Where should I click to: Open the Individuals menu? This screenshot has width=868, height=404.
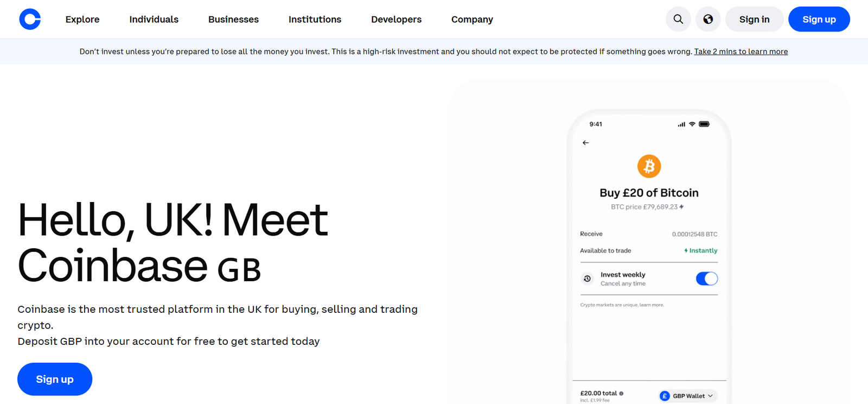pos(154,19)
